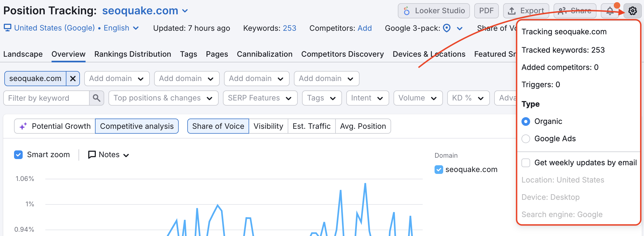Click Add next to Competitors
This screenshot has width=644, height=236.
point(365,28)
